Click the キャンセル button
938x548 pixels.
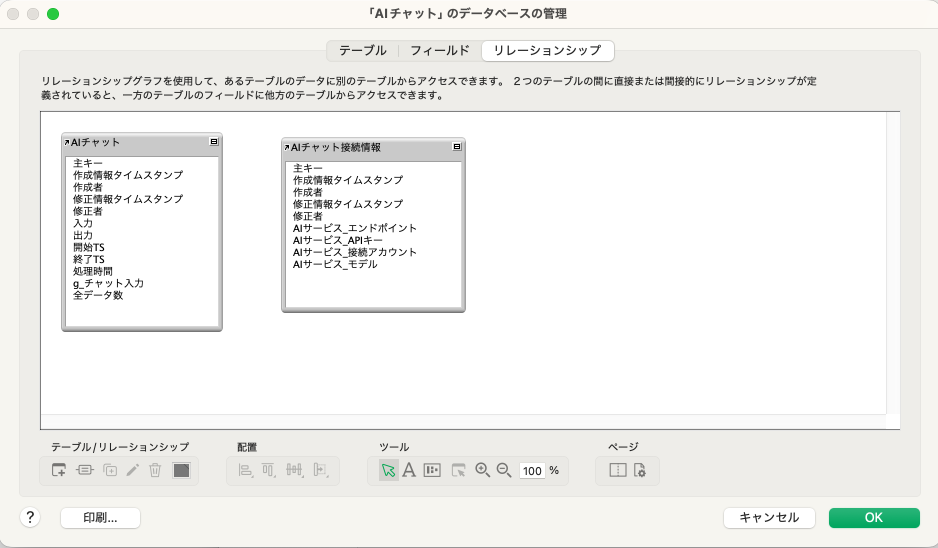pyautogui.click(x=769, y=518)
